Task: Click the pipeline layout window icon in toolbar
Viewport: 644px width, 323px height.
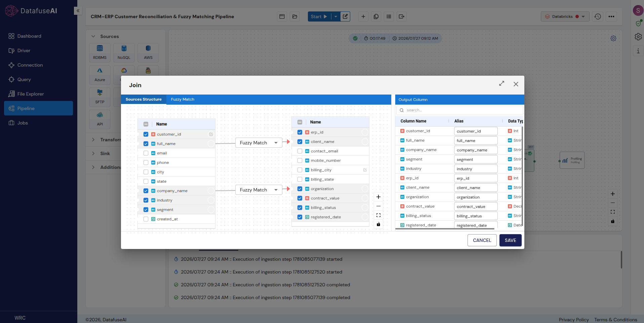Action: click(282, 16)
